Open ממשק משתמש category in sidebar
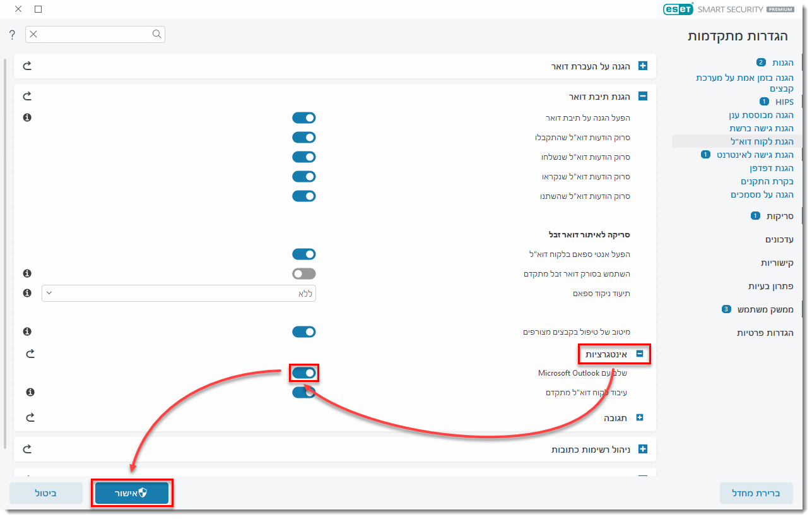Viewport: 812px width, 519px height. coord(765,309)
